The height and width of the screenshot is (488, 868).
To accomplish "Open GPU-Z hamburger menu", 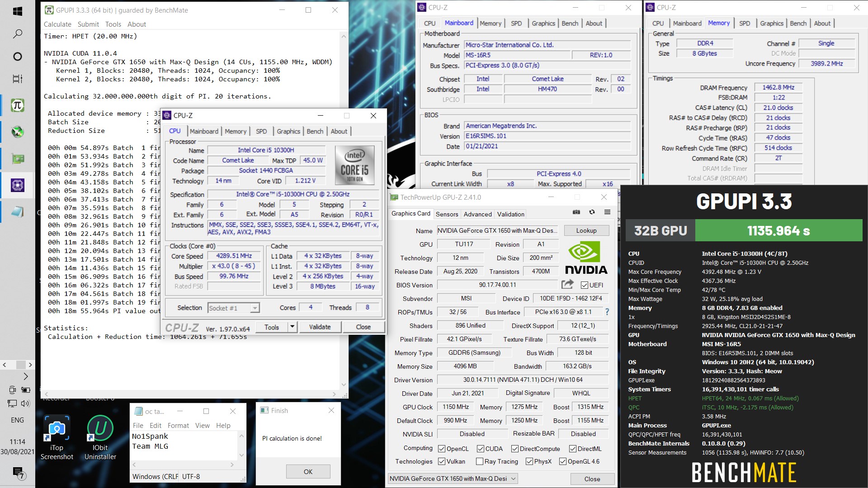I will 607,212.
